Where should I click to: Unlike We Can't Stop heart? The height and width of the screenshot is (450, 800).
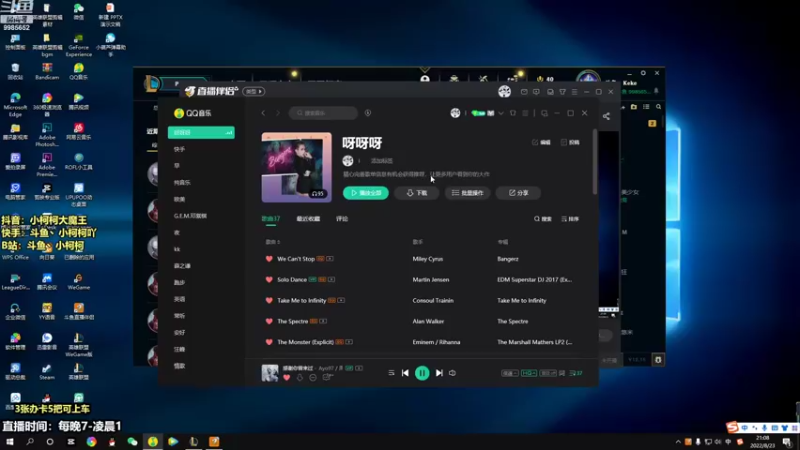click(x=269, y=259)
